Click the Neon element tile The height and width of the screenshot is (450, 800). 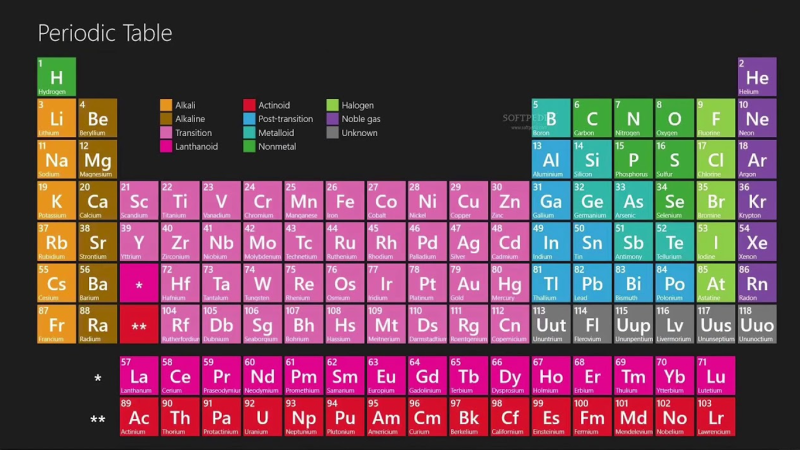[x=757, y=118]
